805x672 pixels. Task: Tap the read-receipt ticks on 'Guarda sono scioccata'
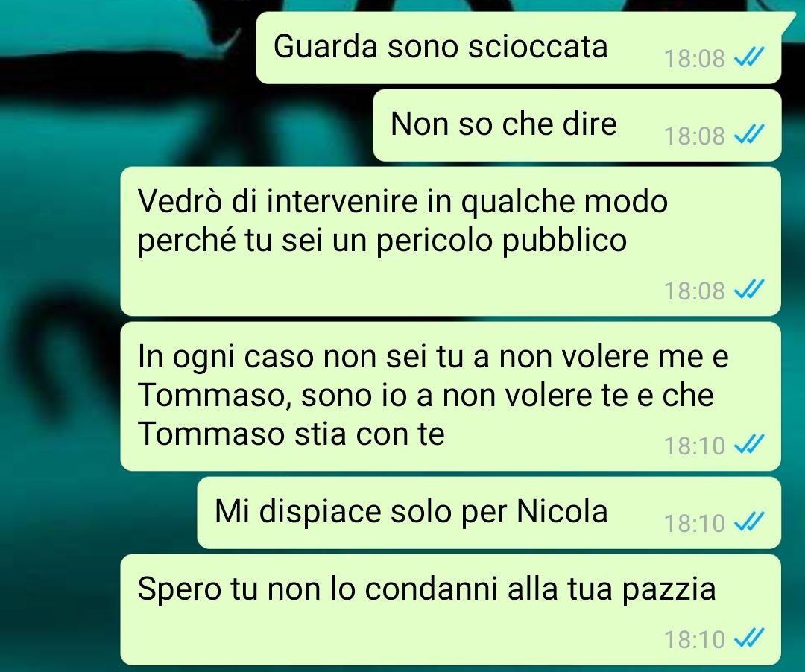(750, 57)
